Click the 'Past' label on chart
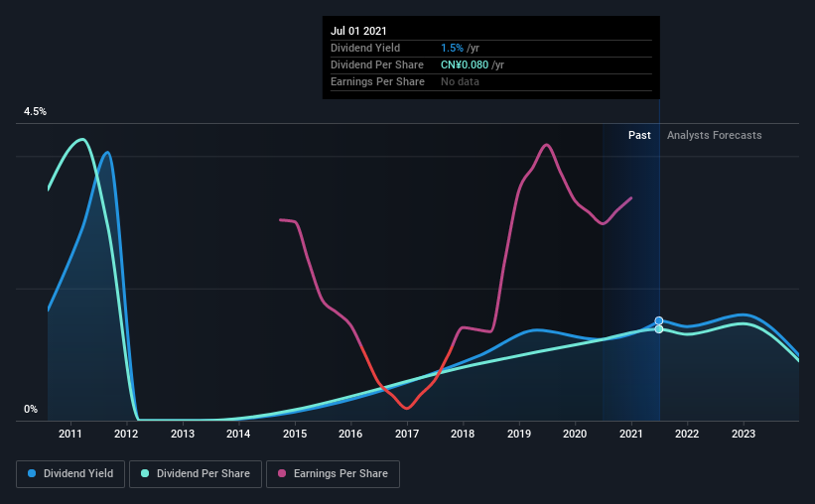 click(639, 135)
